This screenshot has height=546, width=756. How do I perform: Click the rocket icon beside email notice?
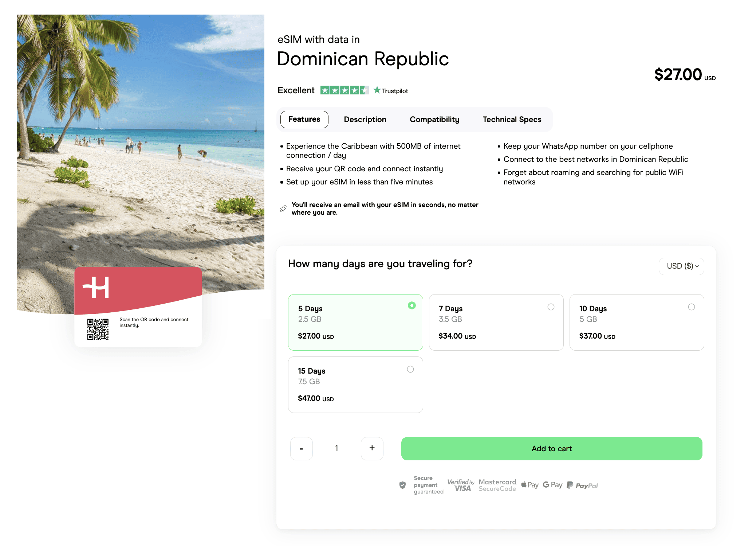pyautogui.click(x=283, y=208)
